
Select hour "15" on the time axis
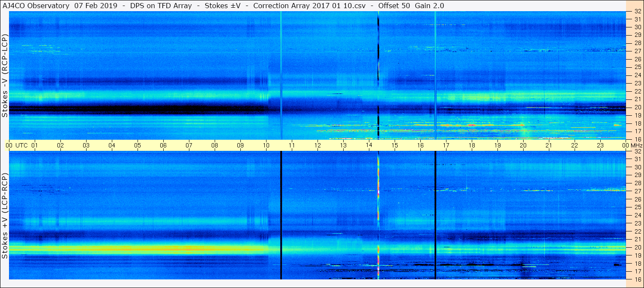coord(395,145)
